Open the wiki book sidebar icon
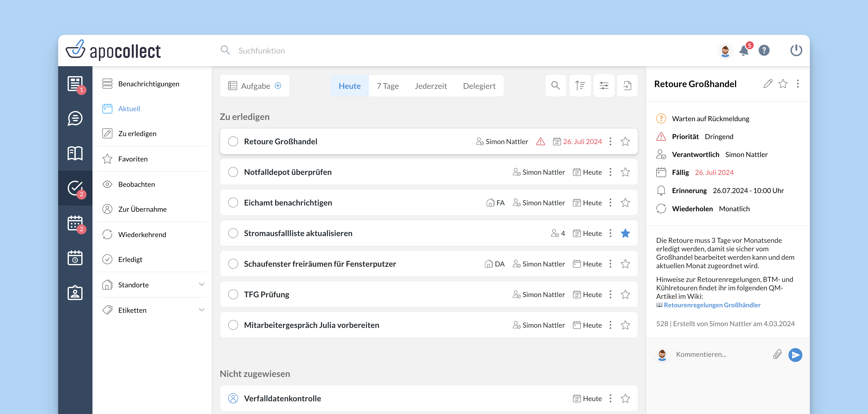Screen dimensions: 868x414 [75, 154]
